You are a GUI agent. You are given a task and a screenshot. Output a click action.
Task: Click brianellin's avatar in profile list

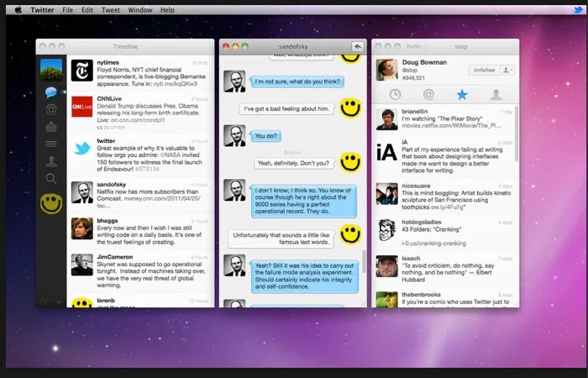[x=386, y=119]
